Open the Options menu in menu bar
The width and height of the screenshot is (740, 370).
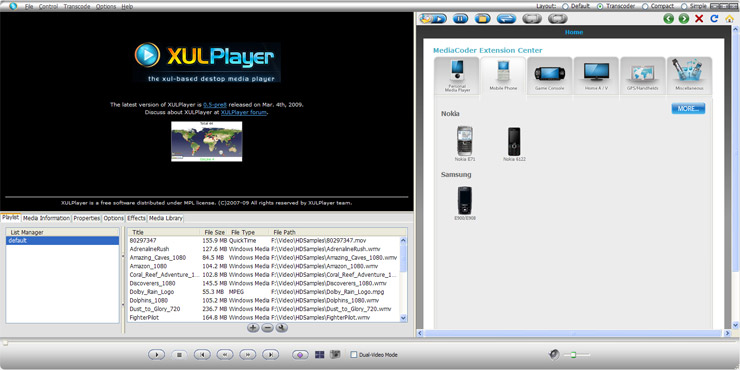tap(106, 7)
